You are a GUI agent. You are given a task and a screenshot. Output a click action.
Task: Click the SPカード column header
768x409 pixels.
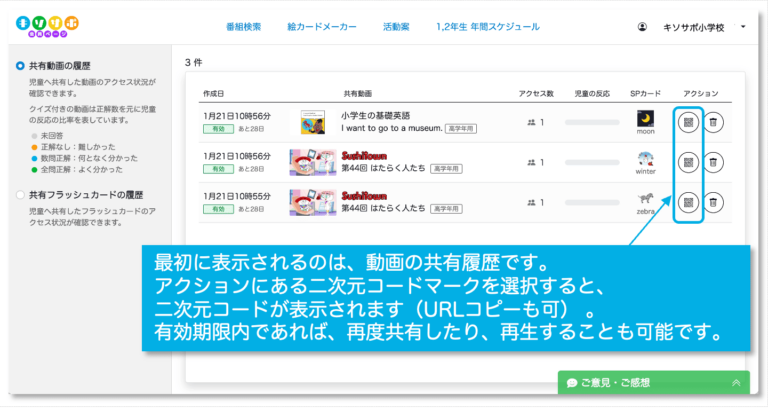[645, 94]
